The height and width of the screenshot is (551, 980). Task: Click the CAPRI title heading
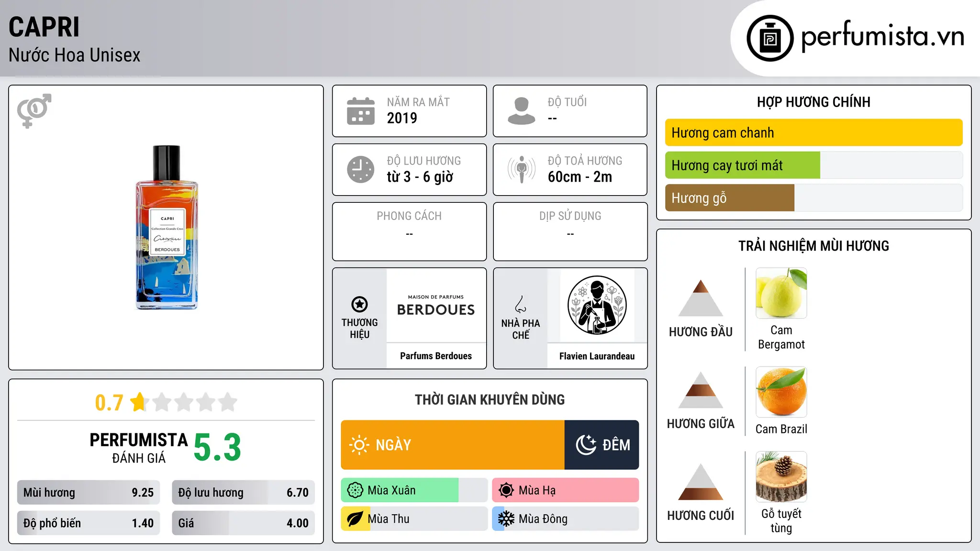click(44, 27)
